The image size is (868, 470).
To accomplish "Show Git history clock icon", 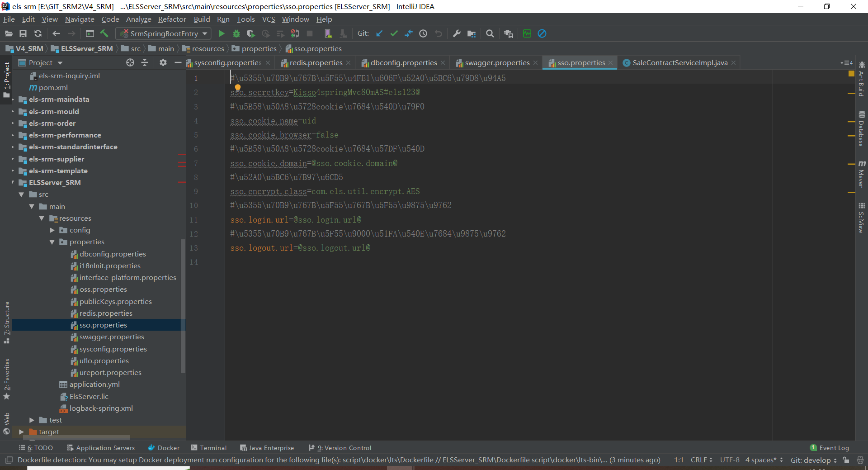I will (x=423, y=33).
